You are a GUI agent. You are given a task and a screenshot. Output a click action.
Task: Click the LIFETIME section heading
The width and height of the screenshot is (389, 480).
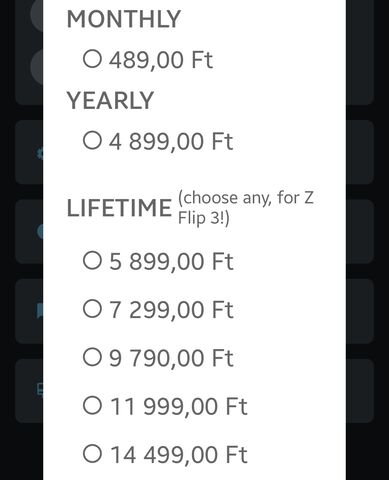pyautogui.click(x=119, y=208)
